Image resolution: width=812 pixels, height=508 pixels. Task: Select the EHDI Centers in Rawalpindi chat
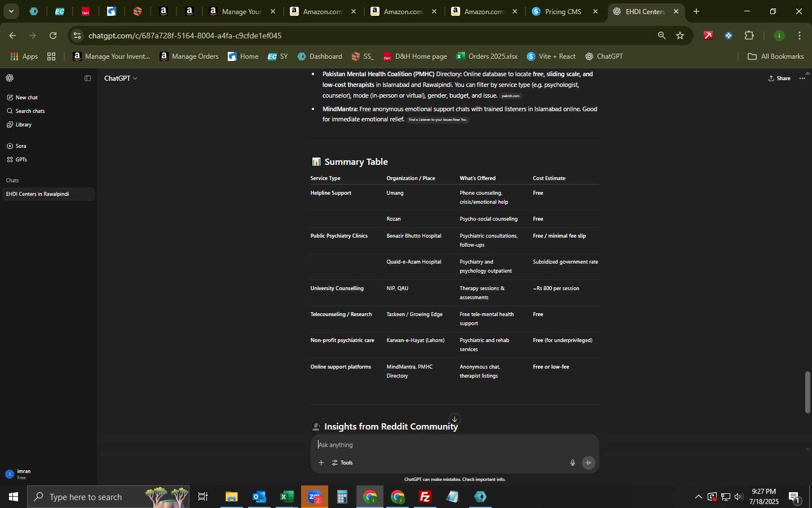point(48,194)
